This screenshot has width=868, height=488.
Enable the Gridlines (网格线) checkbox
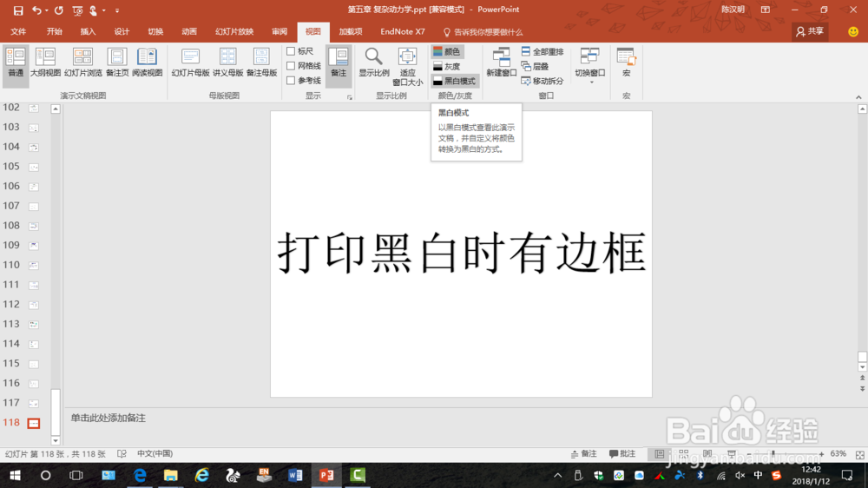coord(291,66)
